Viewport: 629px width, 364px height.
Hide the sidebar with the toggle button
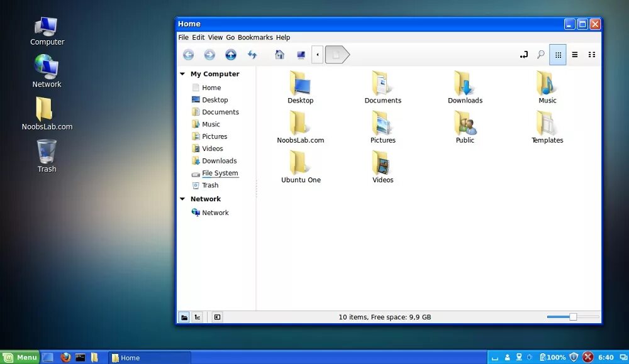pyautogui.click(x=217, y=317)
